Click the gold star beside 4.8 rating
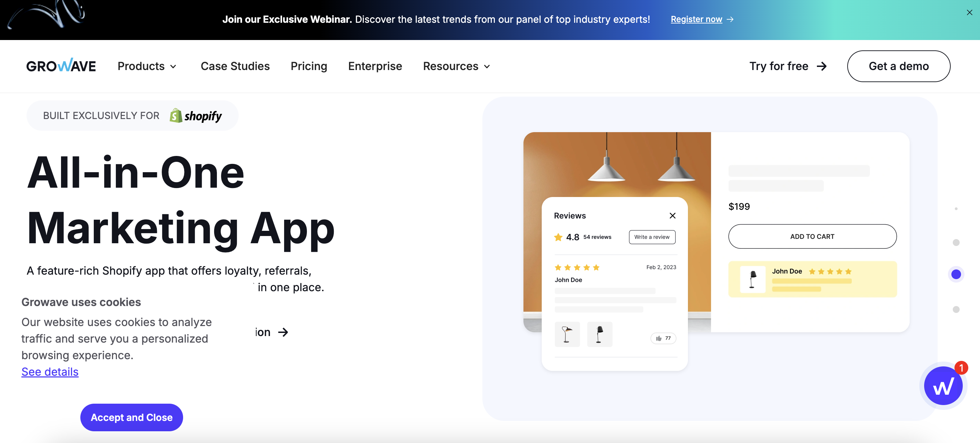The image size is (980, 443). (x=558, y=237)
